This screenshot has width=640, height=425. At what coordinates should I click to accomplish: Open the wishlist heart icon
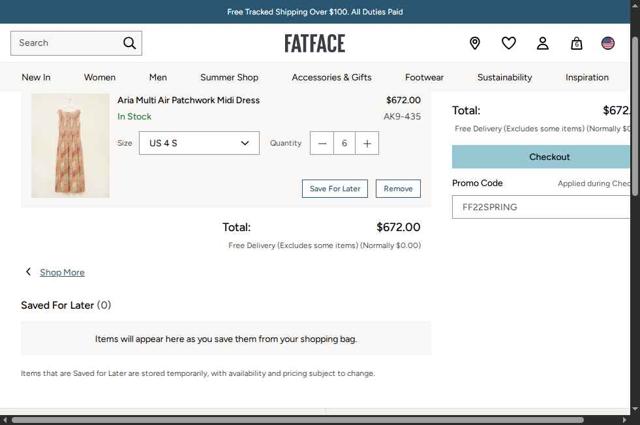coord(509,43)
